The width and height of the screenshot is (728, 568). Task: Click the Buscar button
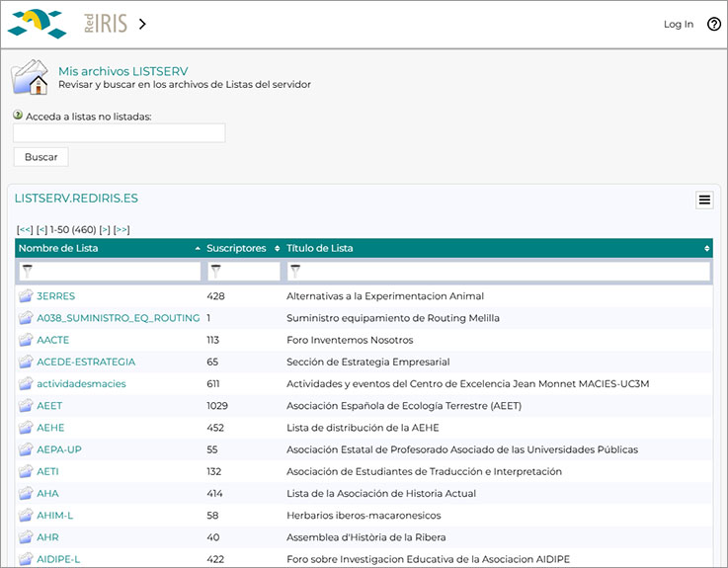40,157
